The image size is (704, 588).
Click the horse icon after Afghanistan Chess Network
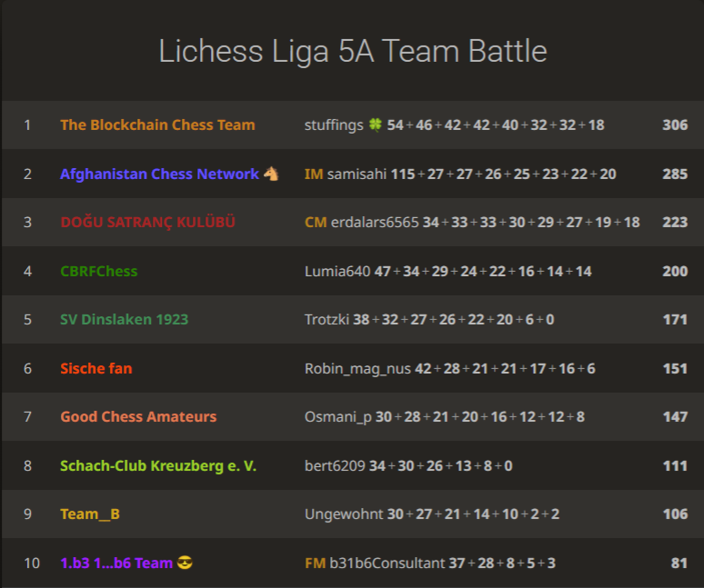(271, 173)
